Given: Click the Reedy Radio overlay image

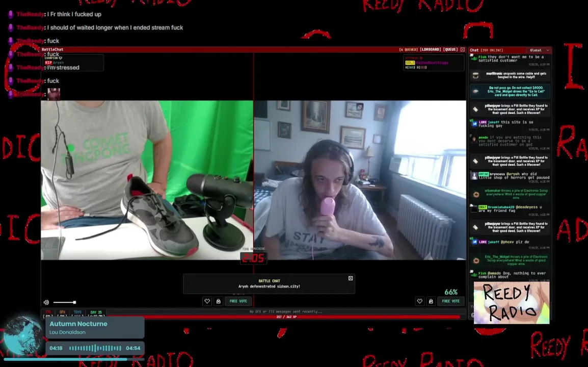Looking at the screenshot, I should (x=512, y=302).
